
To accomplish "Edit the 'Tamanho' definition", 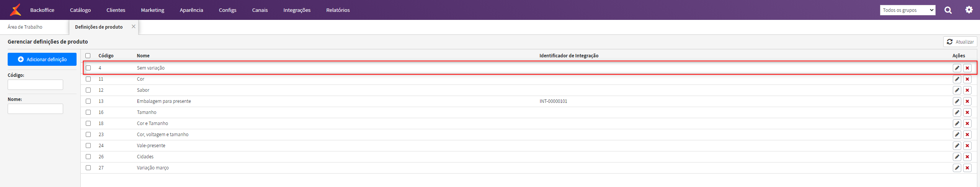I will (957, 112).
